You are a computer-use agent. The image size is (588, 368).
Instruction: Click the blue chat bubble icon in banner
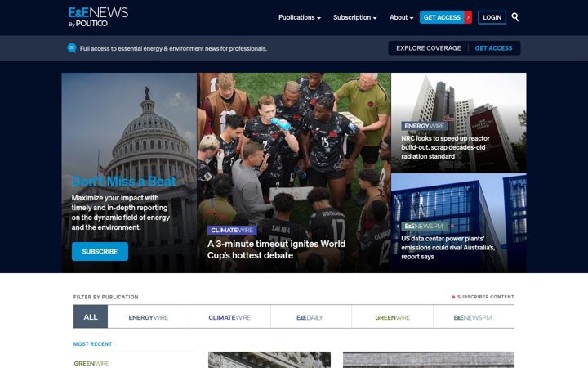coord(72,48)
